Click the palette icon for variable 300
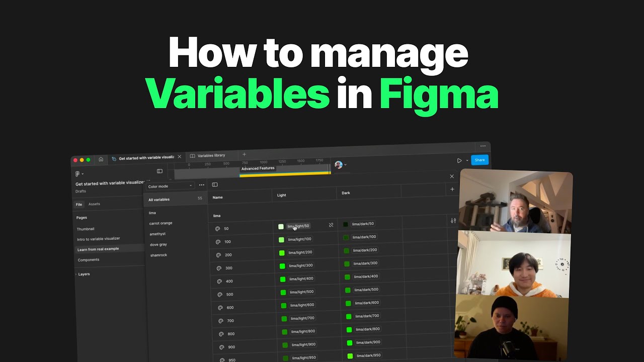 (x=219, y=268)
